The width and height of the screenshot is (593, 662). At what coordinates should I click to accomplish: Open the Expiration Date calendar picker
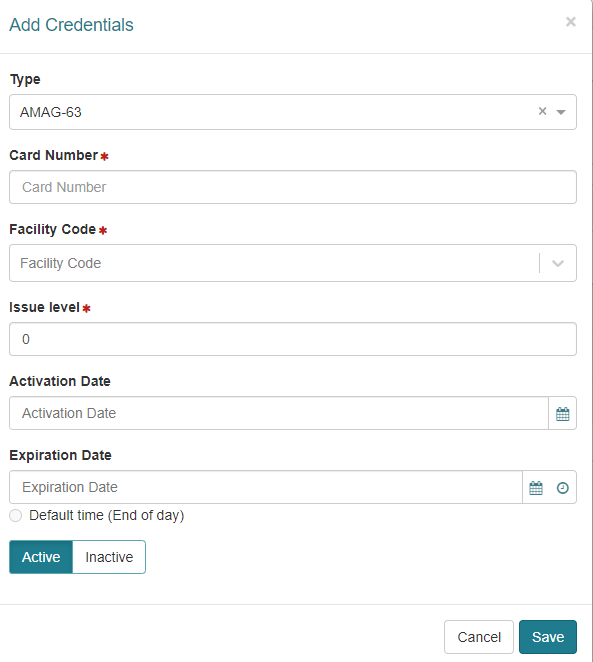536,488
